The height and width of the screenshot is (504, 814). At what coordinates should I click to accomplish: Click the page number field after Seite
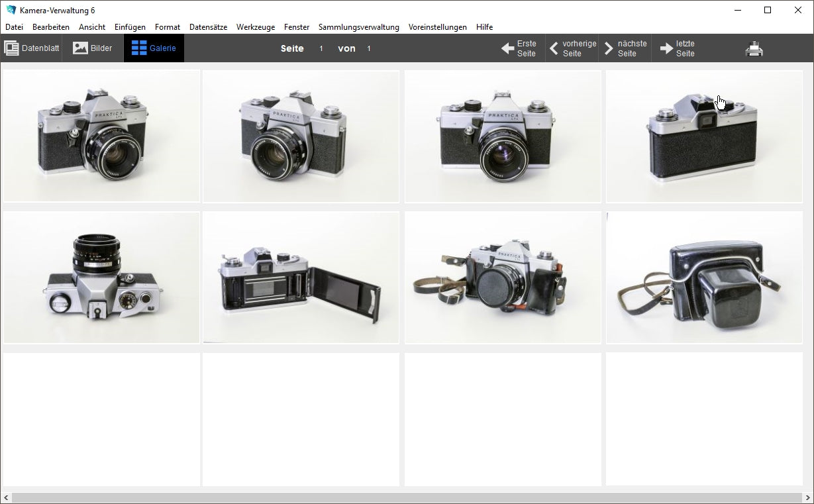321,48
